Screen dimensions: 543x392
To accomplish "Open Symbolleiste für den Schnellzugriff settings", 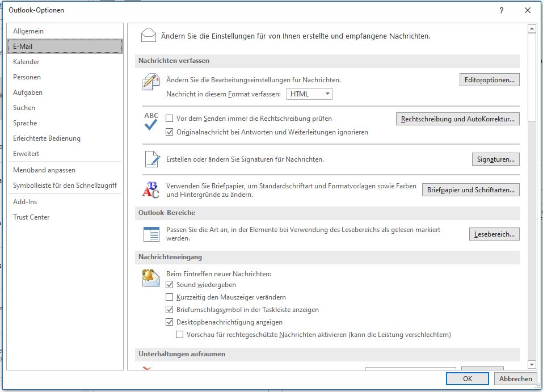I will pos(65,186).
